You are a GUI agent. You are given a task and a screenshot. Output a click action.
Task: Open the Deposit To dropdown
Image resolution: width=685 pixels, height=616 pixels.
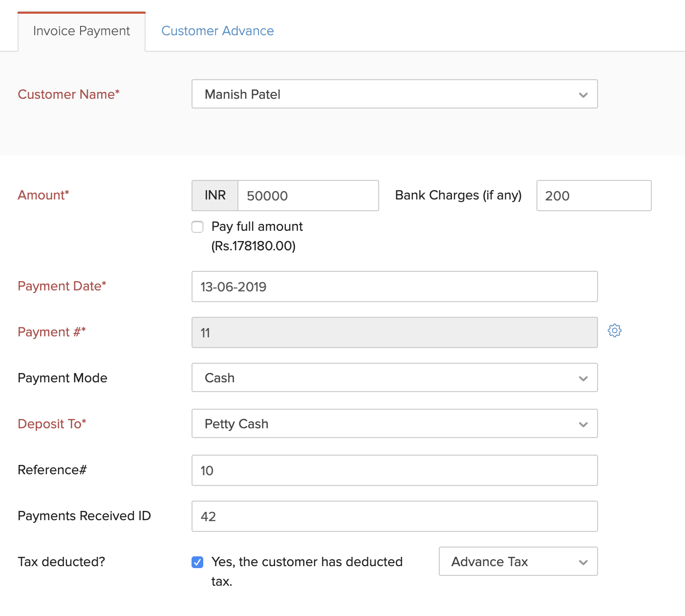[394, 424]
